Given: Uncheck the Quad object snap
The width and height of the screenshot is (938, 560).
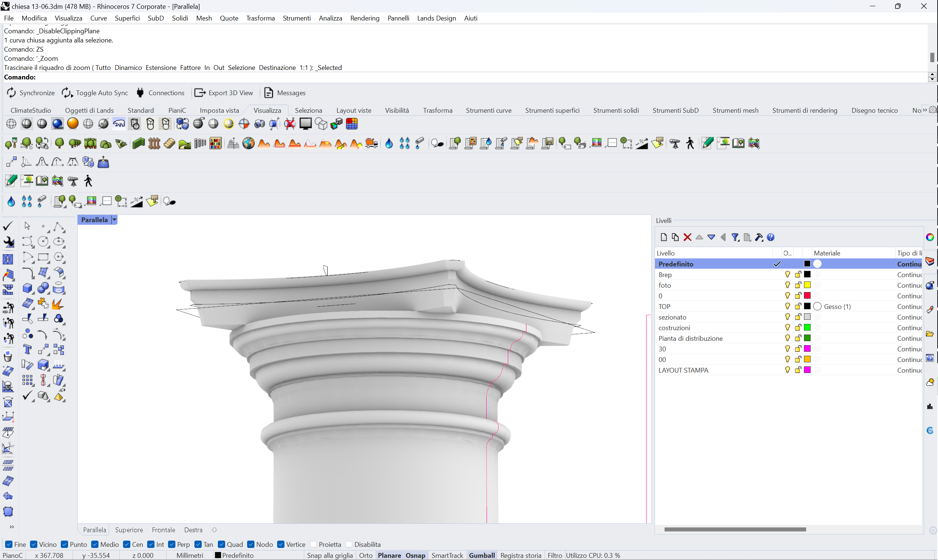Looking at the screenshot, I should (x=222, y=545).
